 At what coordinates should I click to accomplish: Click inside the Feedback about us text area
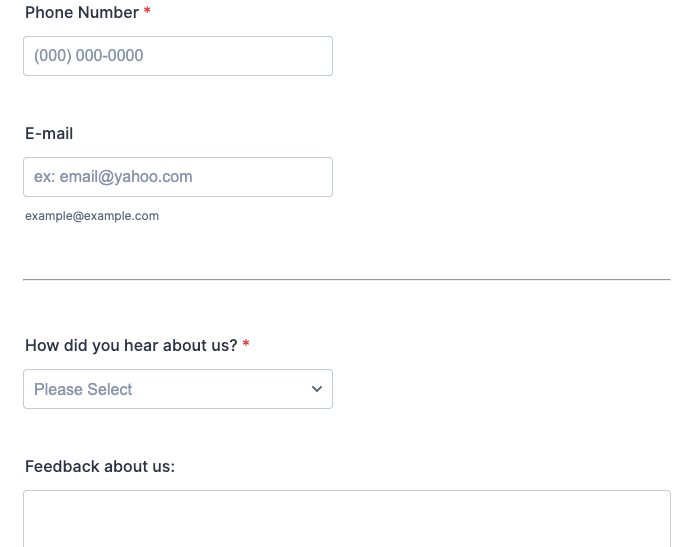[x=346, y=520]
